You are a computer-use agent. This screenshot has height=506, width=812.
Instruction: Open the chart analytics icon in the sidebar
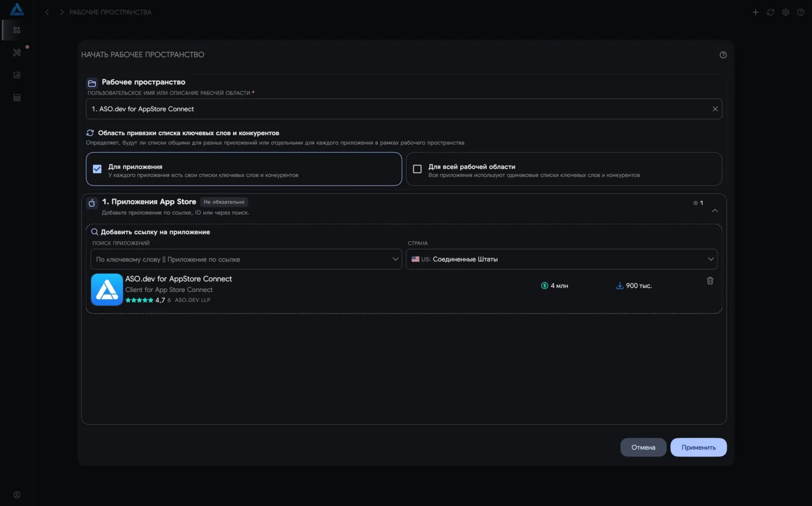pyautogui.click(x=17, y=75)
